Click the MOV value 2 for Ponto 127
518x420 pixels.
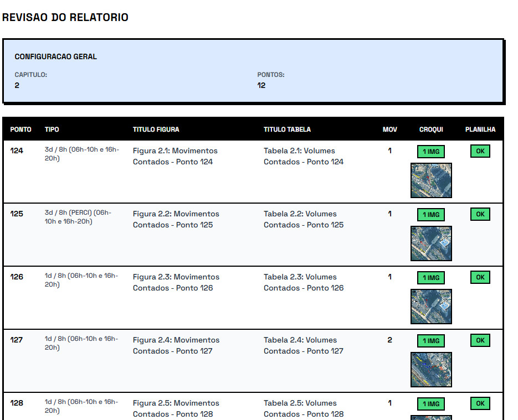pyautogui.click(x=390, y=340)
